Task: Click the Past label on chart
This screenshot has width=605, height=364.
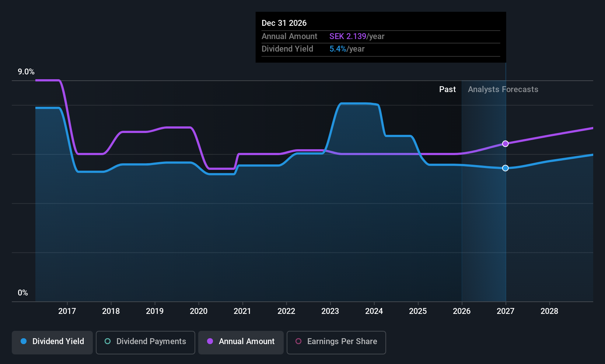Action: tap(447, 90)
